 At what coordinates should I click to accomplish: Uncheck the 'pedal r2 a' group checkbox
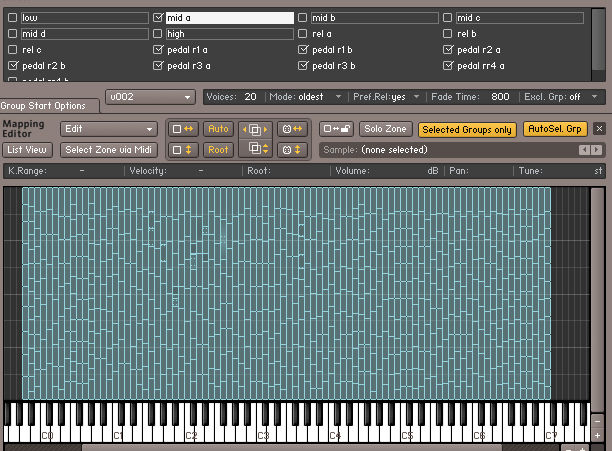(448, 50)
